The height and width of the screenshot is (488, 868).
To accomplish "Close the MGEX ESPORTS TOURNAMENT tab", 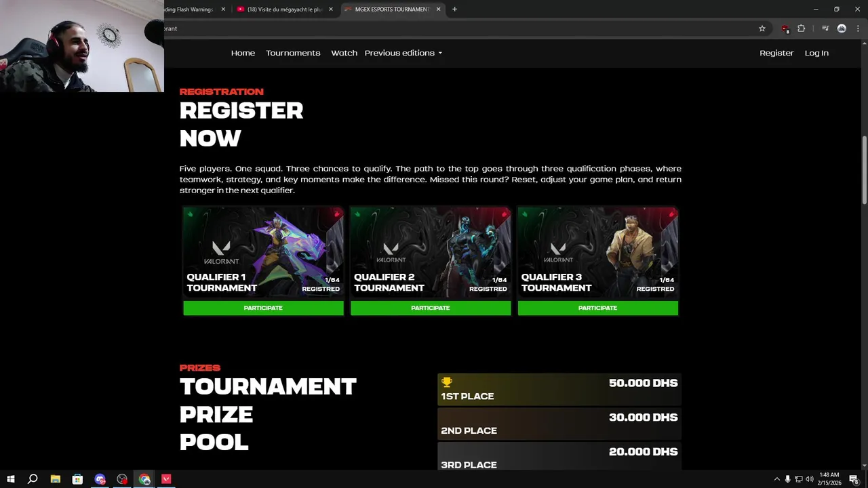I will tap(438, 9).
